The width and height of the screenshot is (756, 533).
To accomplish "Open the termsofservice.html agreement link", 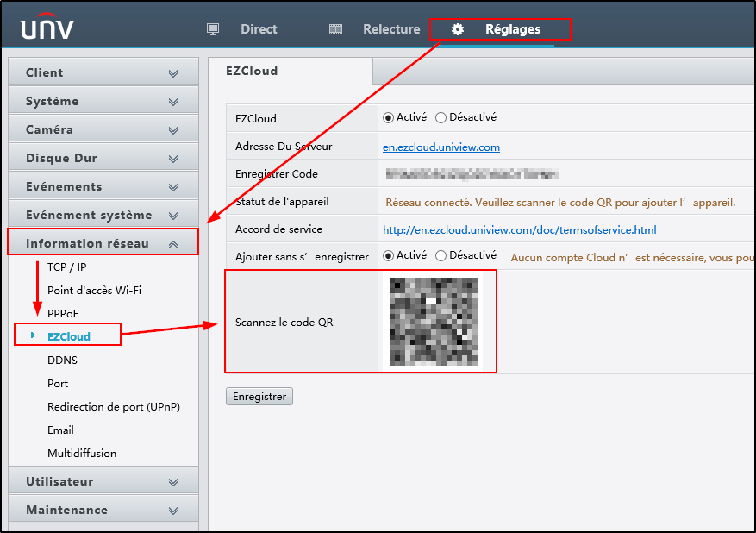I will coord(519,229).
